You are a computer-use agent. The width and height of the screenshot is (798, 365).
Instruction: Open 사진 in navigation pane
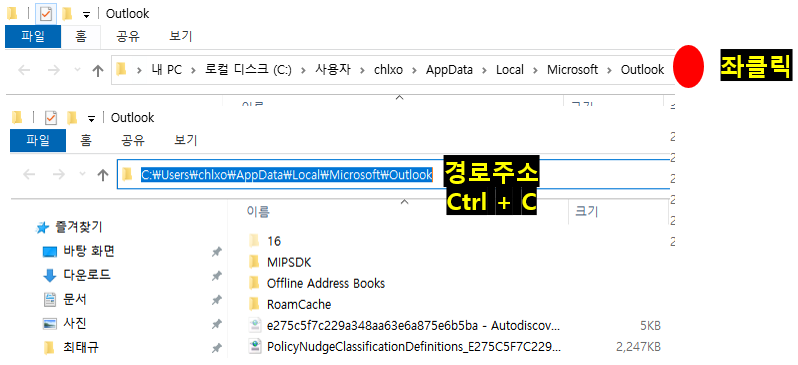(75, 324)
